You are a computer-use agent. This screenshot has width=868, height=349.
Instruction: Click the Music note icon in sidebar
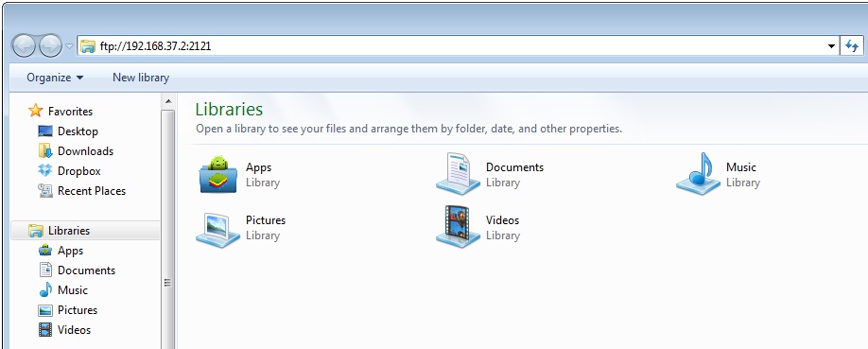coord(45,289)
